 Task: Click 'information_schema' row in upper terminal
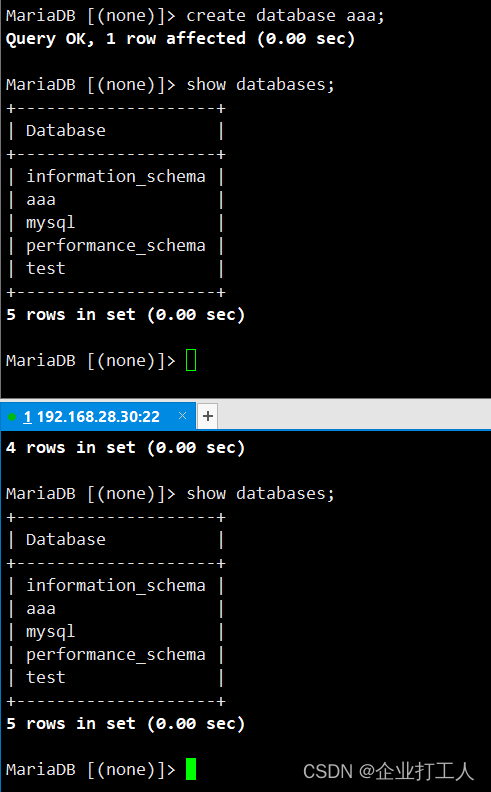coord(116,176)
